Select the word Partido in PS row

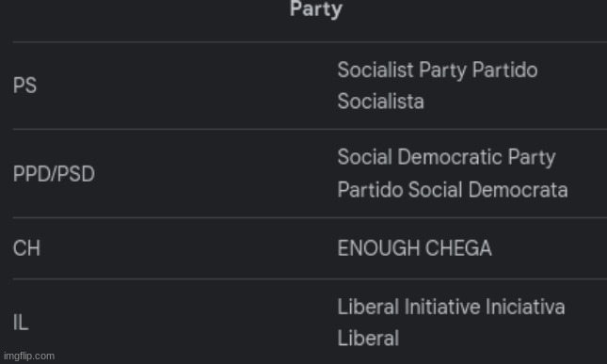coord(504,70)
